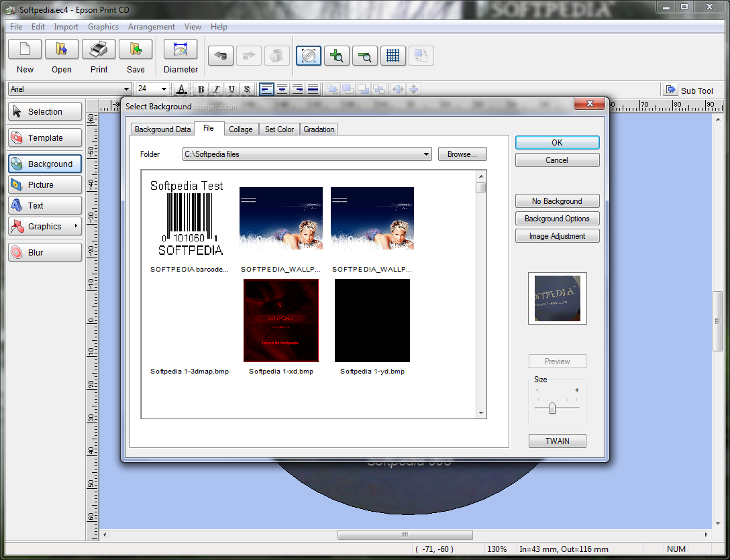The width and height of the screenshot is (730, 560).
Task: Click the Sub Tool icon
Action: pyautogui.click(x=670, y=89)
